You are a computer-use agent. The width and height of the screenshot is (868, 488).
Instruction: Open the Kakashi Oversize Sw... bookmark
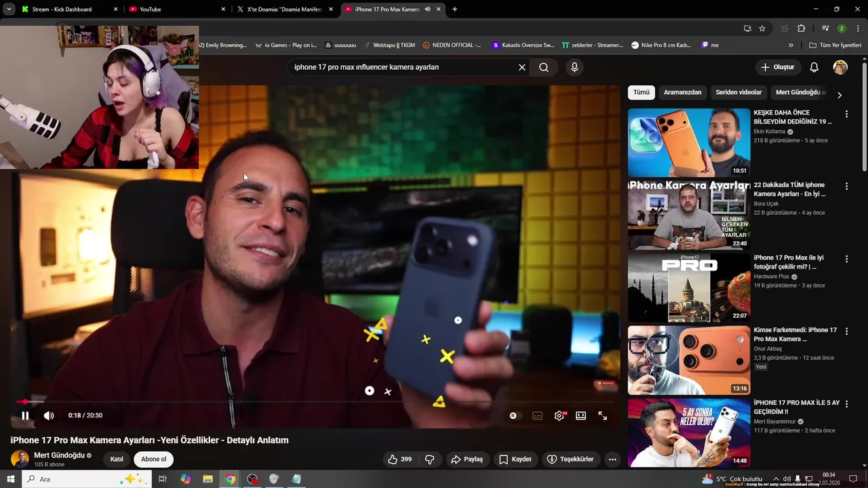click(x=524, y=45)
